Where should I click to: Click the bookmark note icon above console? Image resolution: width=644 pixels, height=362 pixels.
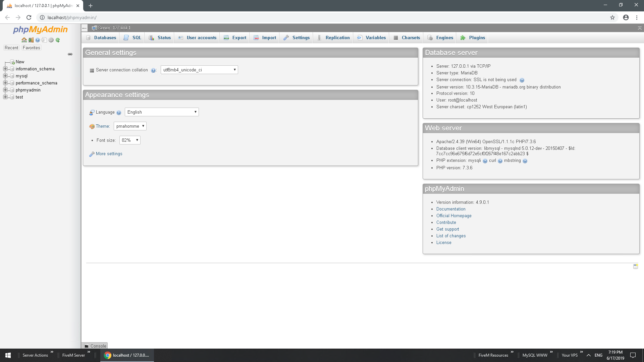[635, 266]
